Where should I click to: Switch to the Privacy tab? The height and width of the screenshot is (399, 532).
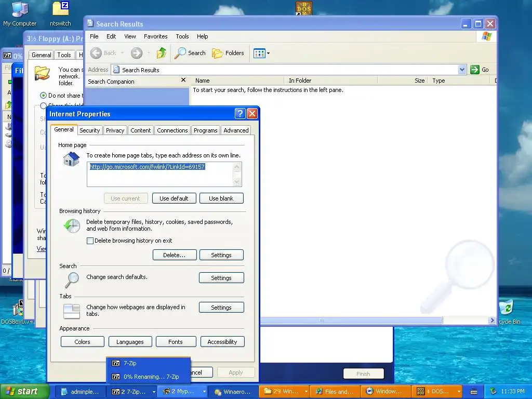coord(115,130)
